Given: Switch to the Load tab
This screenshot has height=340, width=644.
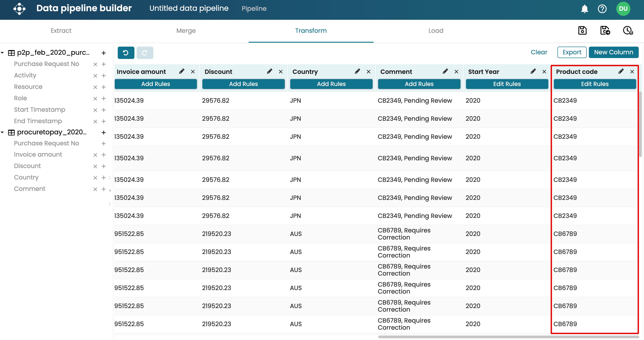Looking at the screenshot, I should [x=436, y=31].
